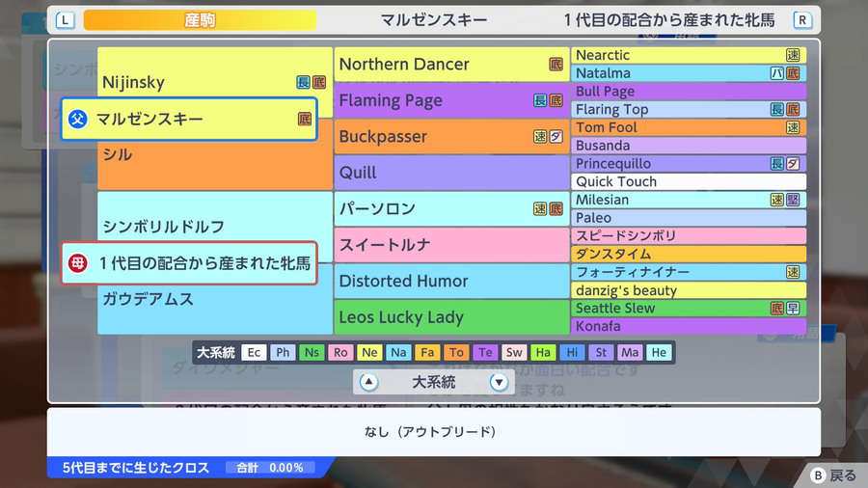Viewport: 868px width, 488px height.
Task: Open the 産駒 tab
Action: (x=200, y=20)
